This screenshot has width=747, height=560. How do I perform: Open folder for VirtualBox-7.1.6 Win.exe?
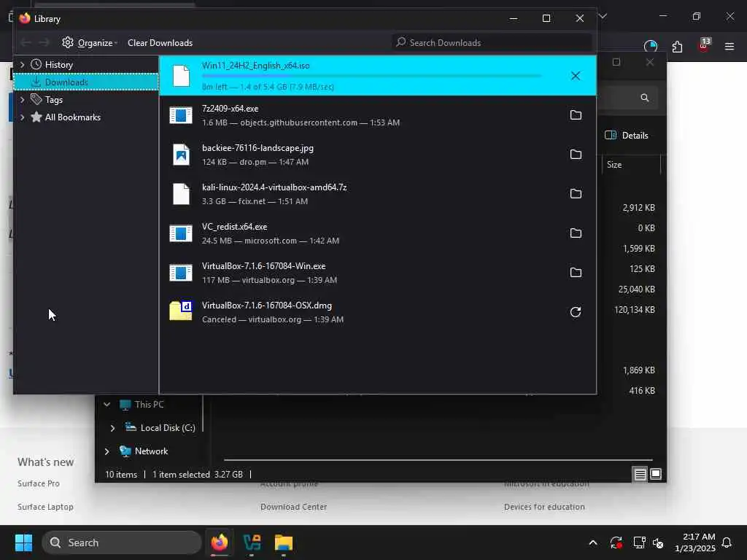click(x=576, y=273)
